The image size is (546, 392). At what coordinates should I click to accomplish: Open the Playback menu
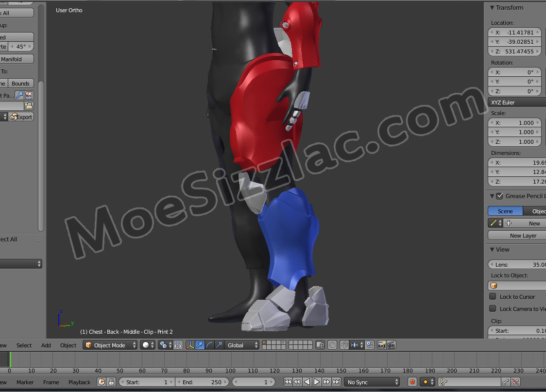pyautogui.click(x=79, y=382)
